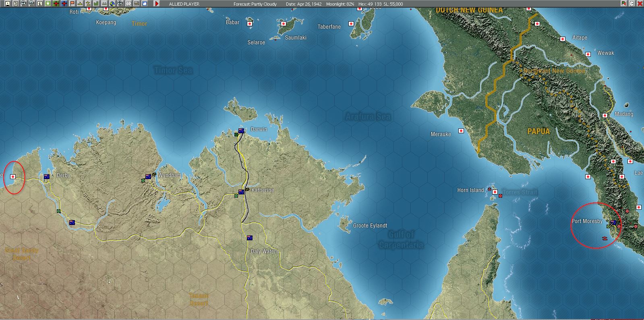Select the Japanese flag at Babar
Image resolution: width=644 pixels, height=320 pixels.
(250, 24)
